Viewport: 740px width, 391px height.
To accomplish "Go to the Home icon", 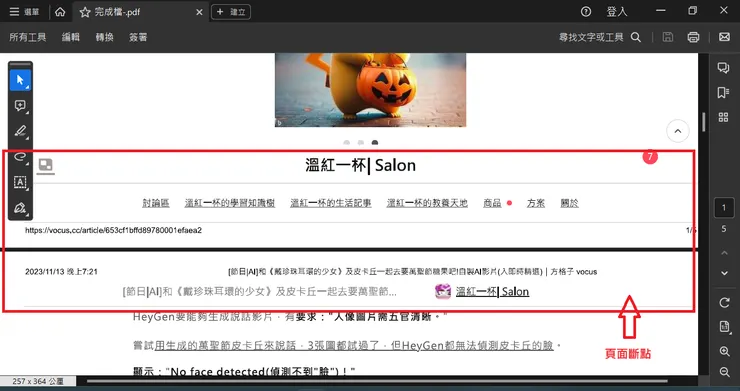I will (60, 12).
